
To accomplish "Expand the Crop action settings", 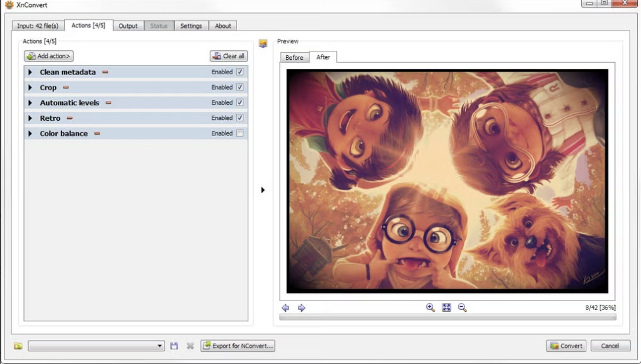I will pyautogui.click(x=30, y=88).
